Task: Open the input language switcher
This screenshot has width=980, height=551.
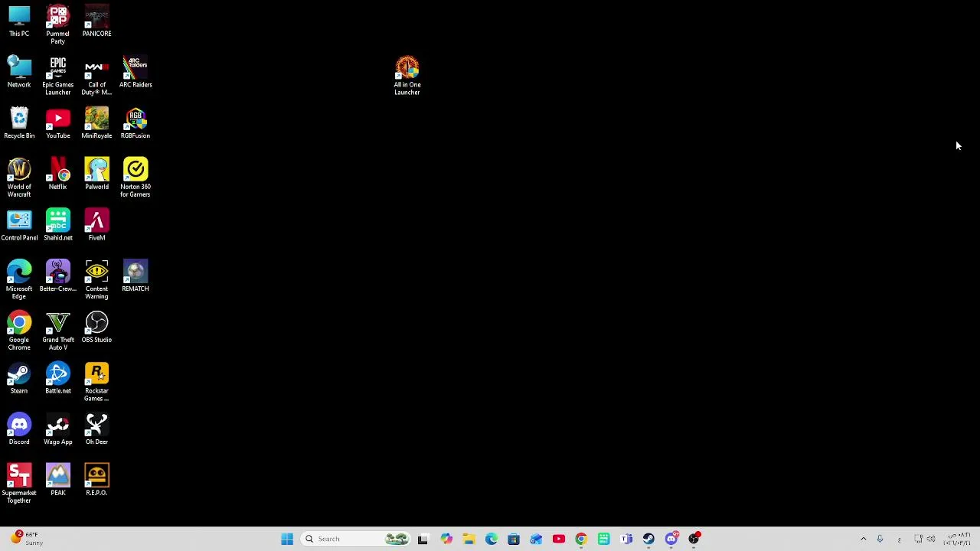Action: (899, 539)
